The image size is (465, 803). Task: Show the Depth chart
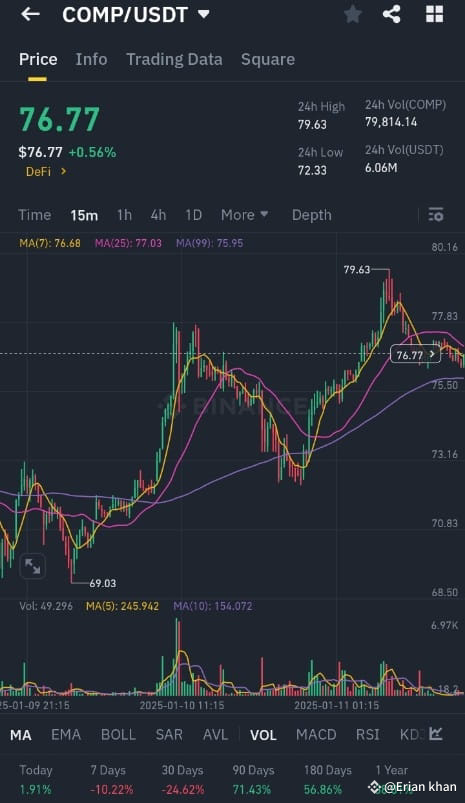(311, 215)
